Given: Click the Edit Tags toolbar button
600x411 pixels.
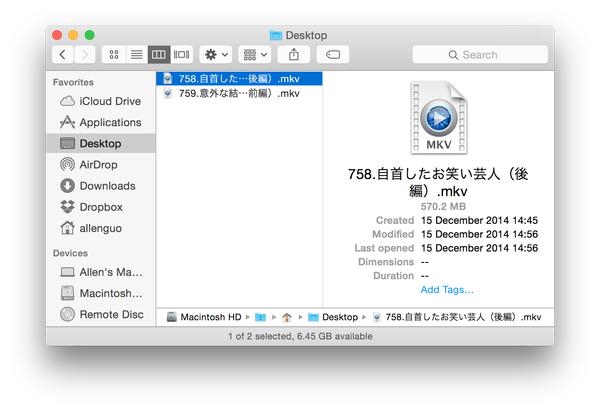Looking at the screenshot, I should tap(333, 55).
